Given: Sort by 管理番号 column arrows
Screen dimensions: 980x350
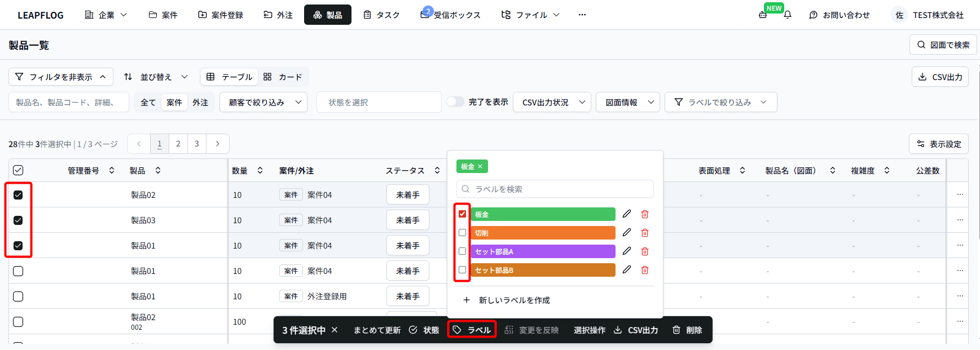Looking at the screenshot, I should pyautogui.click(x=112, y=170).
